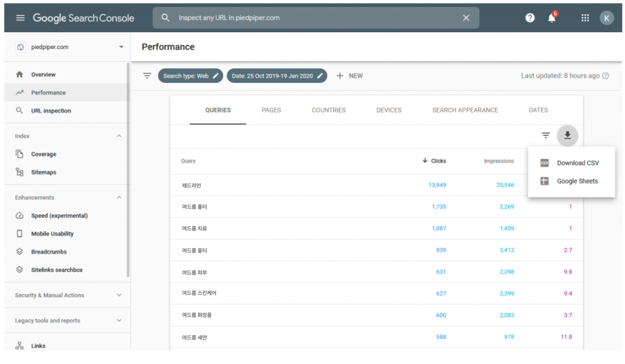The width and height of the screenshot is (625, 364).
Task: Collapse the Index section
Action: (119, 136)
